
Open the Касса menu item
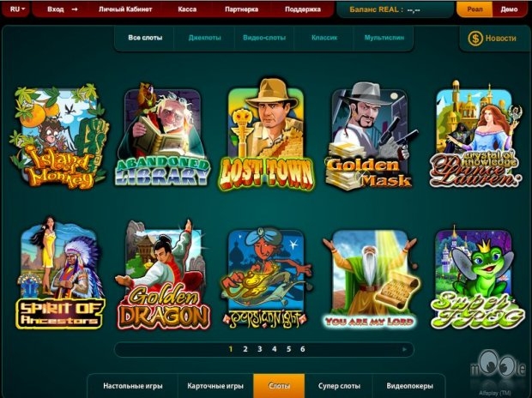coord(187,9)
